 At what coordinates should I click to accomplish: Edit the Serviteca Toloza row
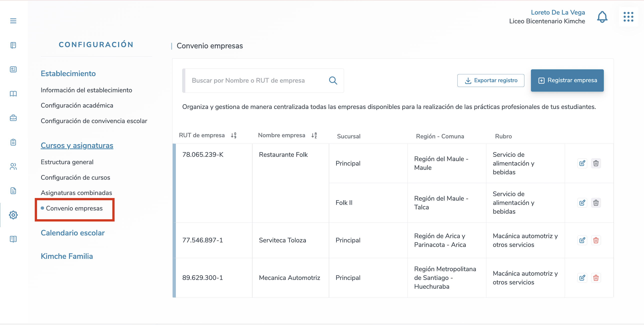[582, 240]
